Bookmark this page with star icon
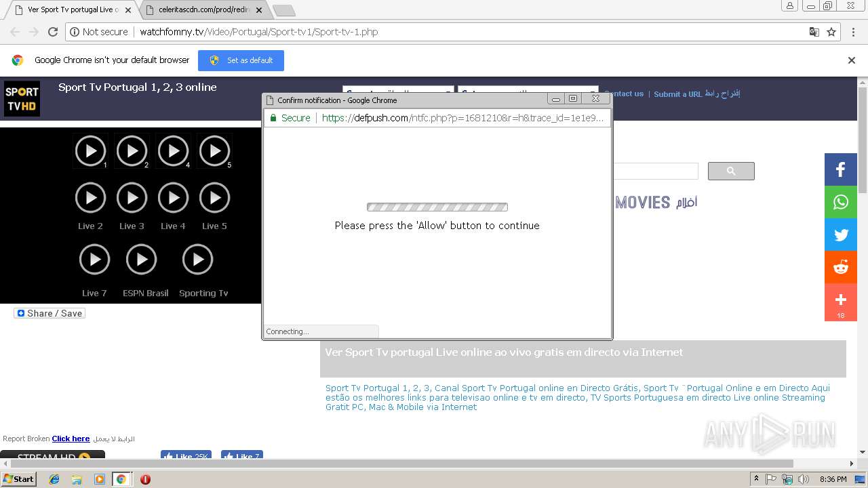This screenshot has width=868, height=488. (831, 32)
